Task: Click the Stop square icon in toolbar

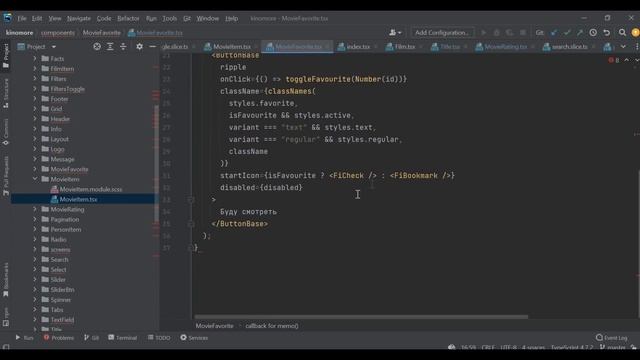Action: click(x=523, y=32)
